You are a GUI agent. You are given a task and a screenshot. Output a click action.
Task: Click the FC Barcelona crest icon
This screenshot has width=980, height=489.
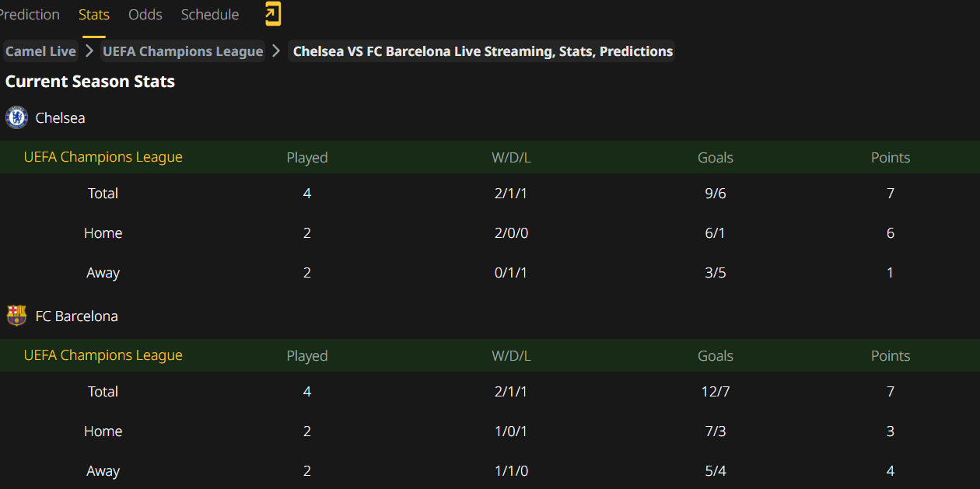click(16, 316)
